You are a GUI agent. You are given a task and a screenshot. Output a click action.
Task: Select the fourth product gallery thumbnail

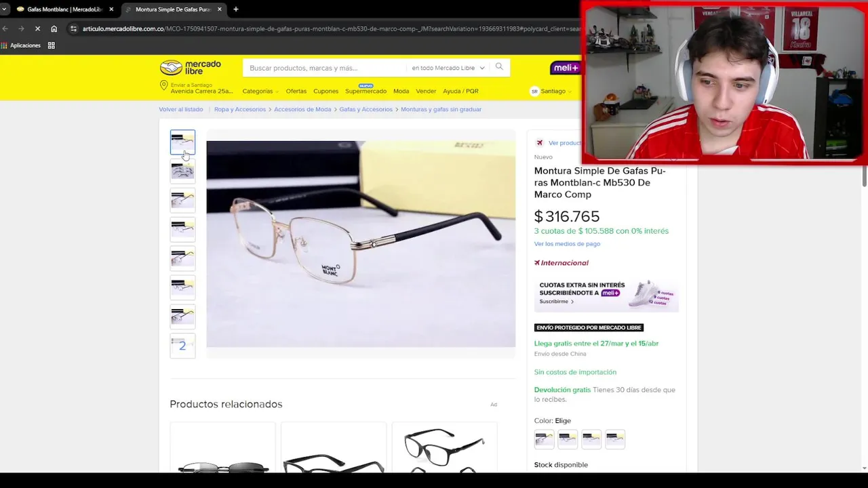pos(182,229)
